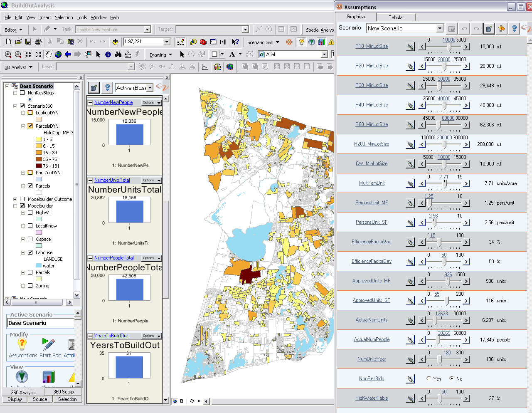
Task: Select the No radio for NonResBldg
Action: 452,378
